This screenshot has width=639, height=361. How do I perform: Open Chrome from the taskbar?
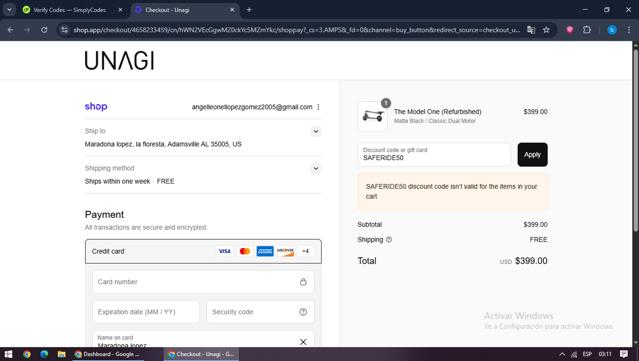pos(26,354)
